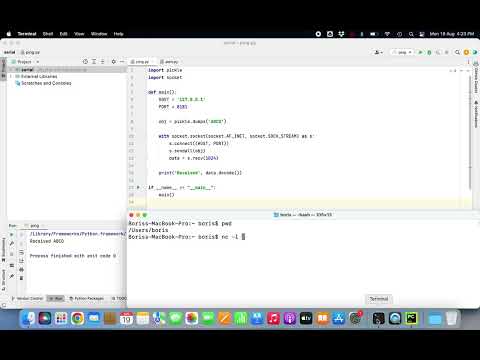Image resolution: width=480 pixels, height=360 pixels.
Task: Open PyCharm from the Dock
Action: tap(411, 319)
